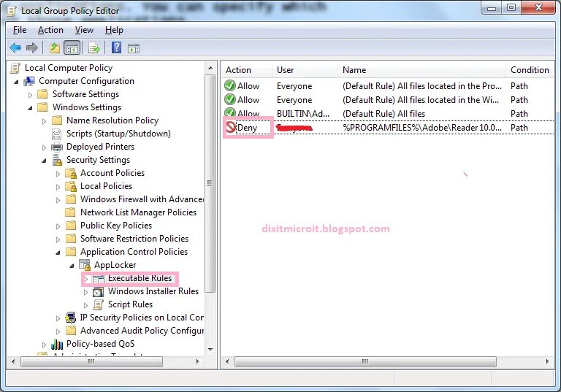Click the AppLocker icon in tree
Screen dimensions: 561x392
(x=85, y=265)
